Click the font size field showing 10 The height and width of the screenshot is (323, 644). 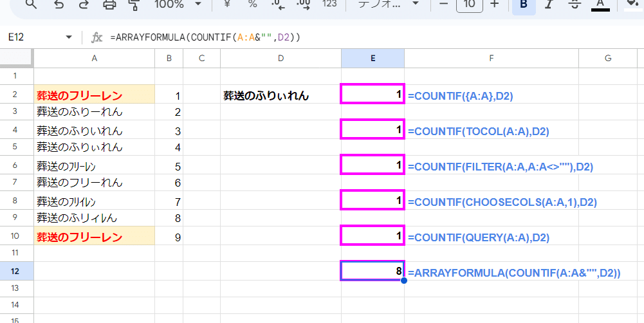[470, 5]
